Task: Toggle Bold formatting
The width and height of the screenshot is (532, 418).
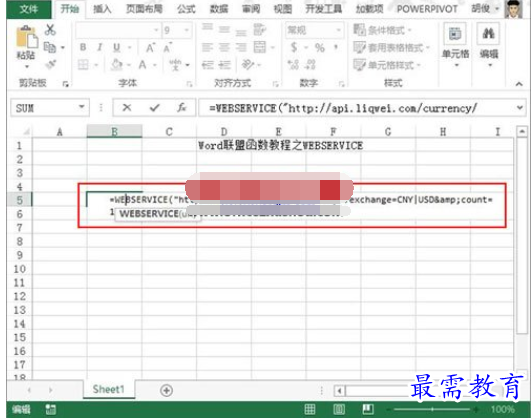Action: coord(83,48)
